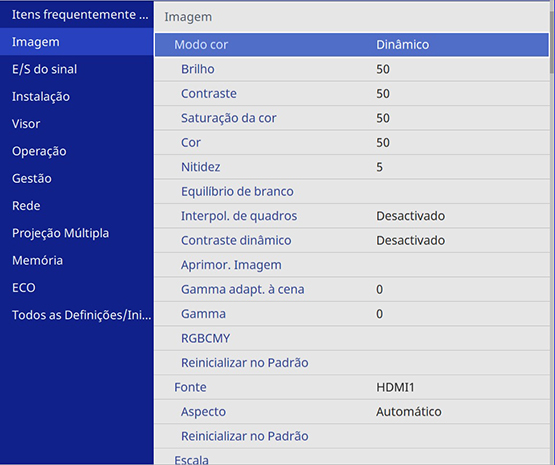Toggle Interpol. de quadros setting

352,216
